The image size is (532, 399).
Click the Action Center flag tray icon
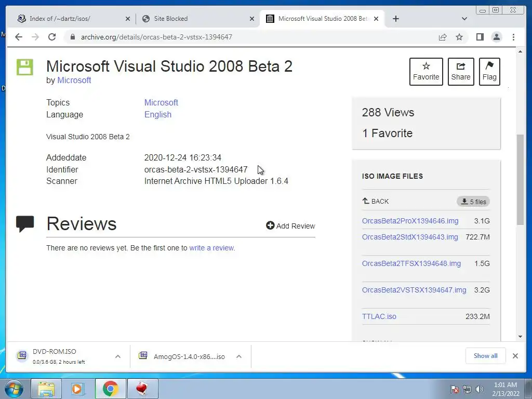click(x=455, y=389)
